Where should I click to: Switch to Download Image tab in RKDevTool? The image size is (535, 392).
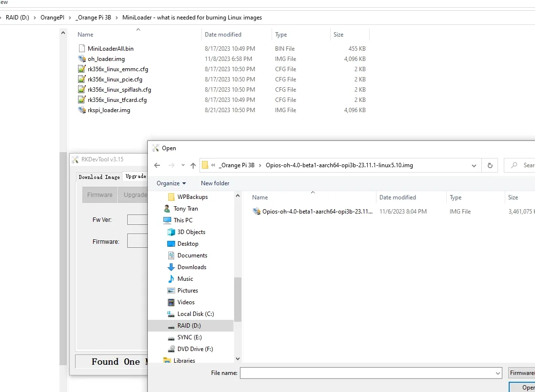pyautogui.click(x=99, y=176)
